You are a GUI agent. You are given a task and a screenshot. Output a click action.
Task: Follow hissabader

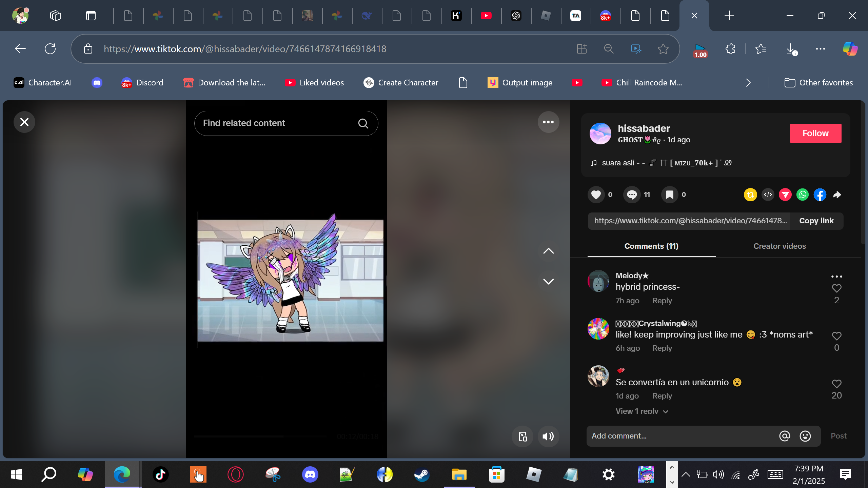(x=815, y=133)
